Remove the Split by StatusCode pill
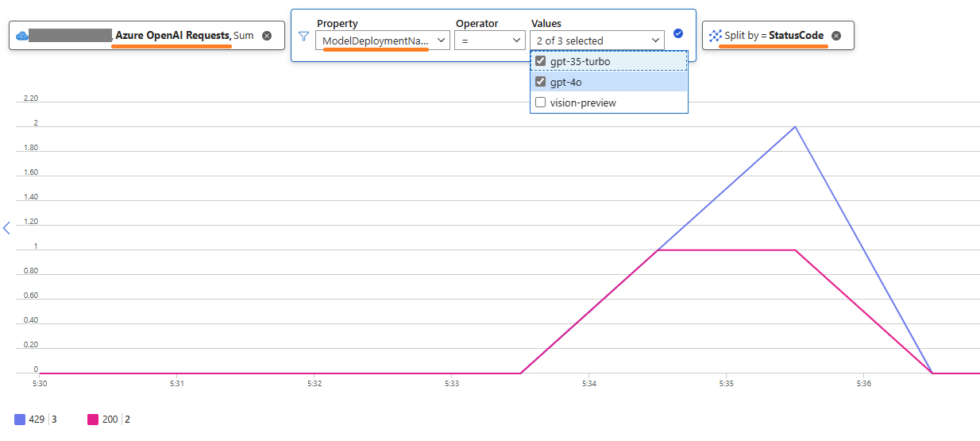Image resolution: width=980 pixels, height=441 pixels. tap(836, 36)
